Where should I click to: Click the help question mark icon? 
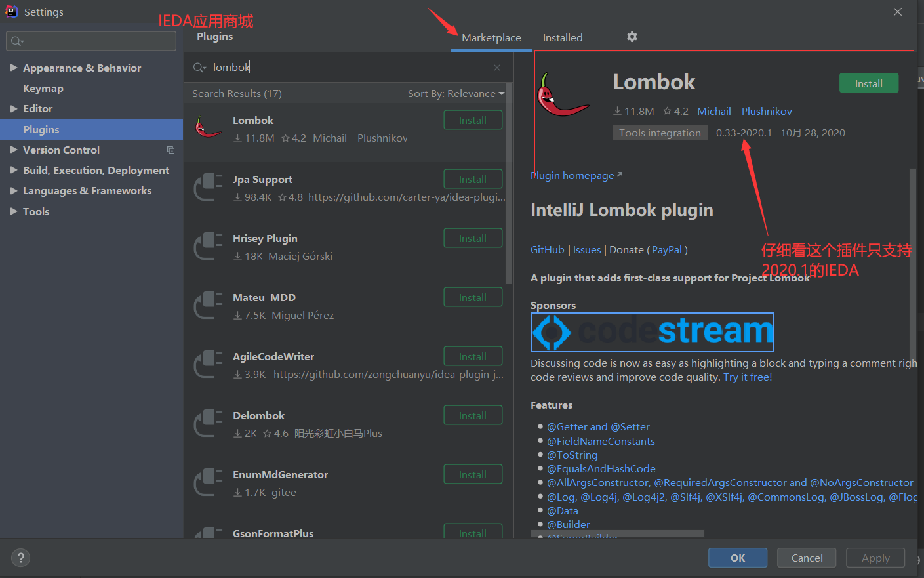pos(20,558)
